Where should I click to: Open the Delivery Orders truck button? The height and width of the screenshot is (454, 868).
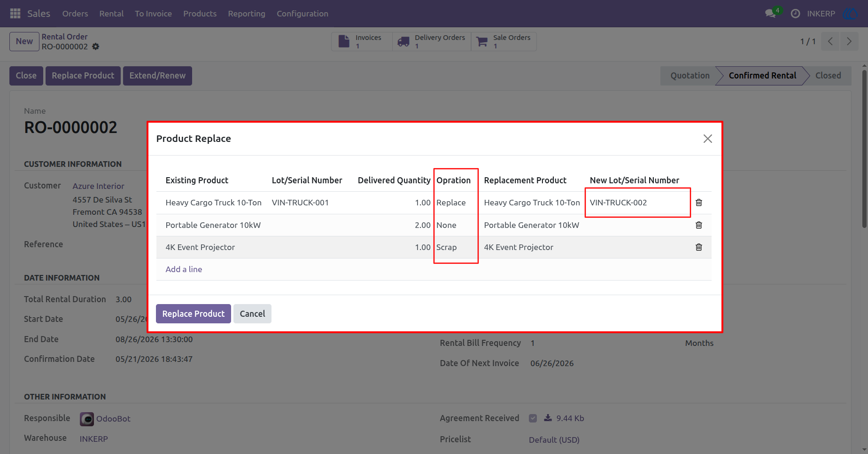[x=432, y=41]
